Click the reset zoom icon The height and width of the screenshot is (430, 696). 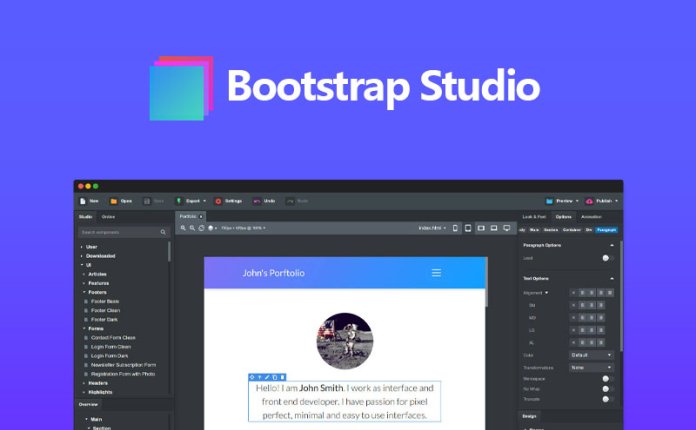201,228
